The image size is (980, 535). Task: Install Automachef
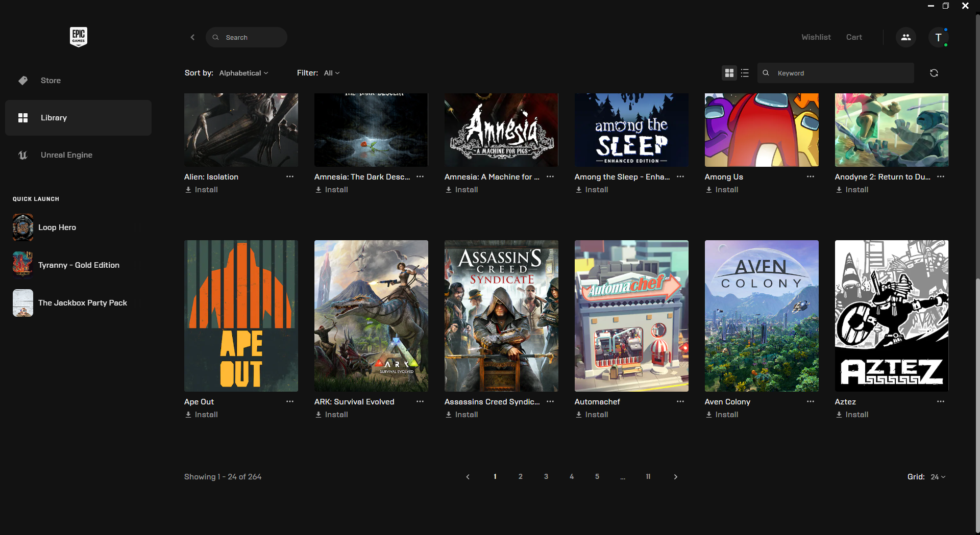coord(592,415)
